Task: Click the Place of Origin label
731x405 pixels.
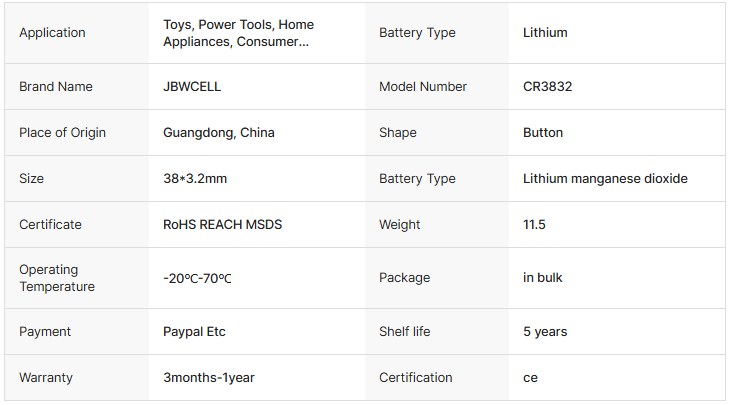Action: click(62, 133)
